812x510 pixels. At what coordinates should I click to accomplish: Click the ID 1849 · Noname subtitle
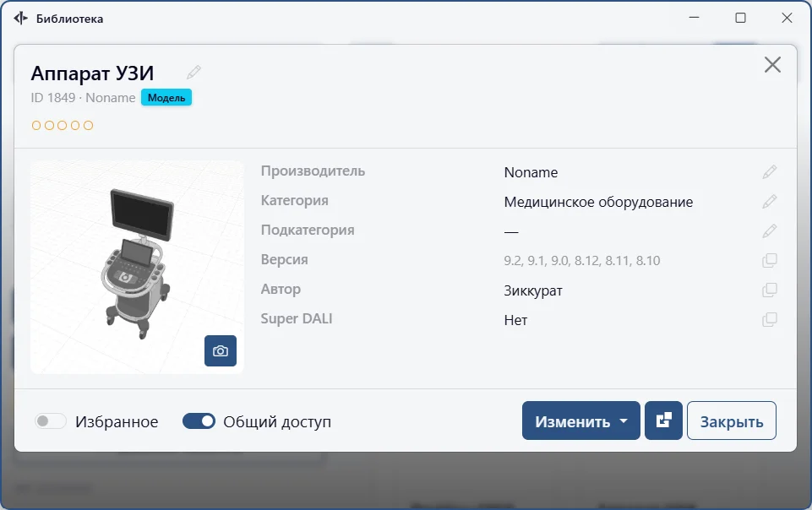point(83,98)
